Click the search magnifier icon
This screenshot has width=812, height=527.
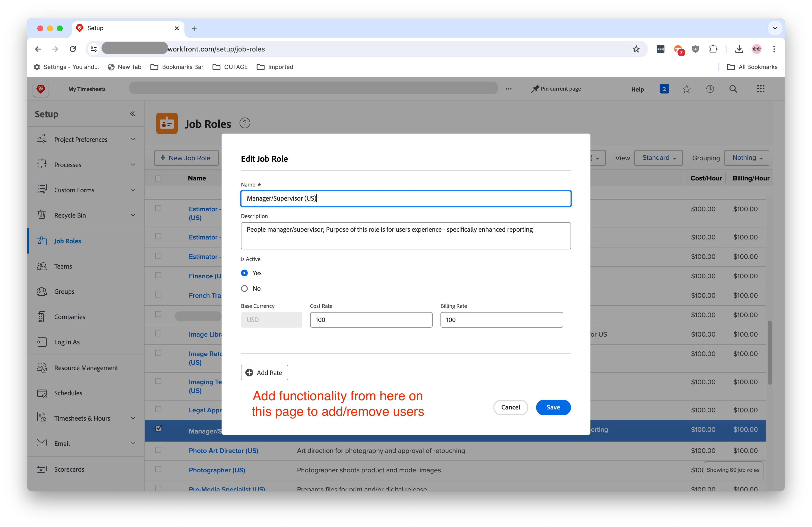(x=733, y=89)
